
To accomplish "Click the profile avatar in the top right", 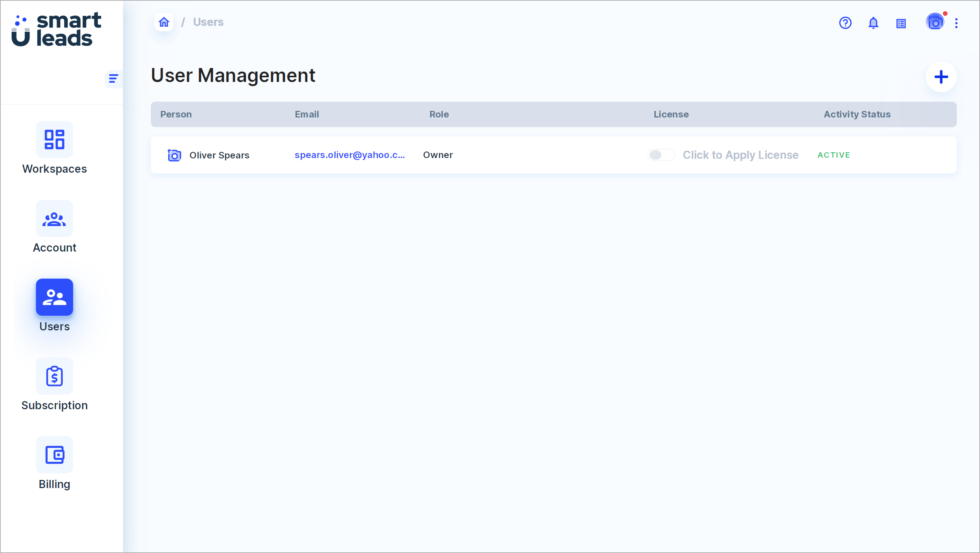I will point(934,22).
